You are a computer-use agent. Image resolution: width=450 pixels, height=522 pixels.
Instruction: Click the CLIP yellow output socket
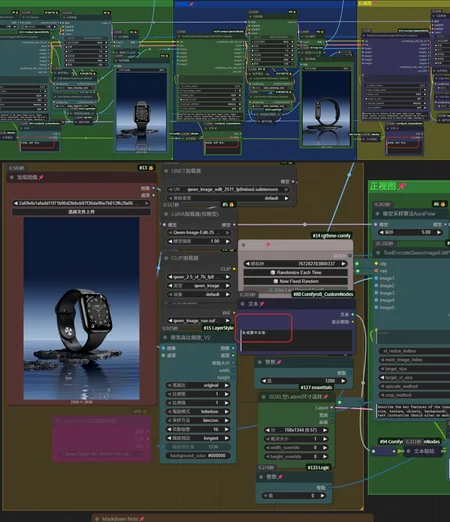click(x=234, y=269)
